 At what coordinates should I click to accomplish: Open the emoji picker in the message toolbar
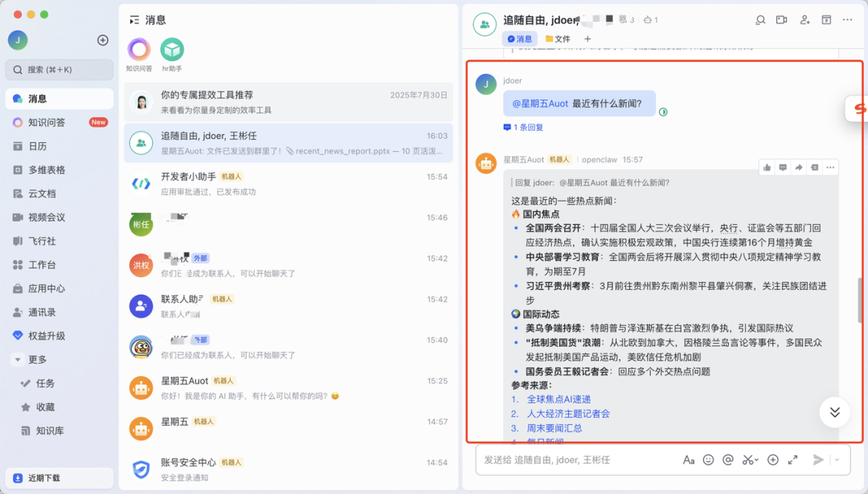(708, 459)
